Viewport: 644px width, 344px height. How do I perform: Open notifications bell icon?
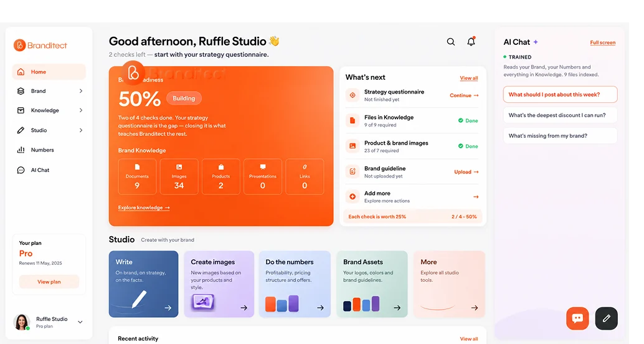coord(471,41)
